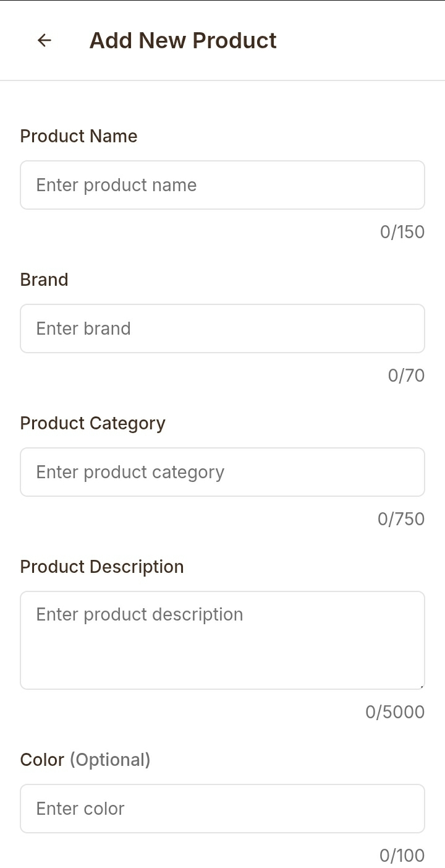Click the Product Description label
Viewport: 445px width, 868px height.
[102, 567]
